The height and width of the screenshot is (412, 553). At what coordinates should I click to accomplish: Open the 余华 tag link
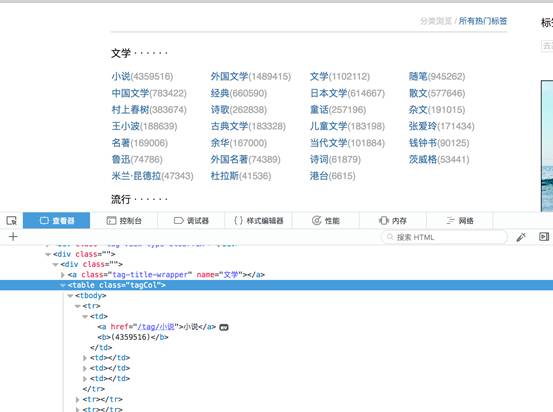220,143
